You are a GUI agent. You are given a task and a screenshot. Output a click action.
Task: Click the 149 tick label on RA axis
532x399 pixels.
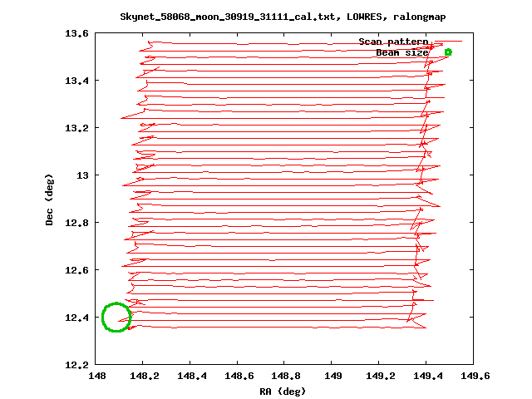(332, 376)
